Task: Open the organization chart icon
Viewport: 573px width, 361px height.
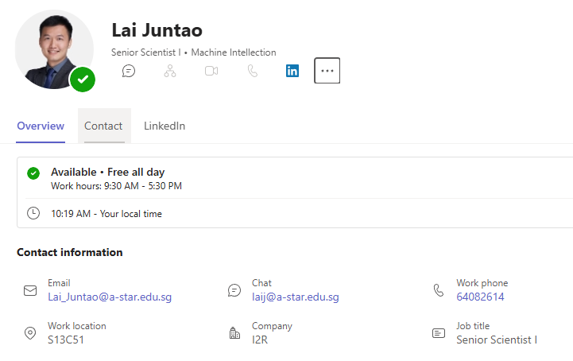Action: point(170,71)
